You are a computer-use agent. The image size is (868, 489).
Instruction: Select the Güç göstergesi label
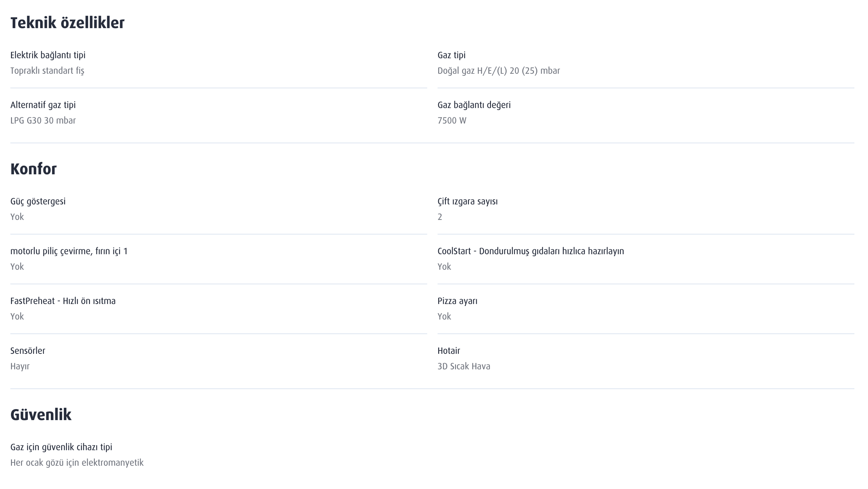38,201
